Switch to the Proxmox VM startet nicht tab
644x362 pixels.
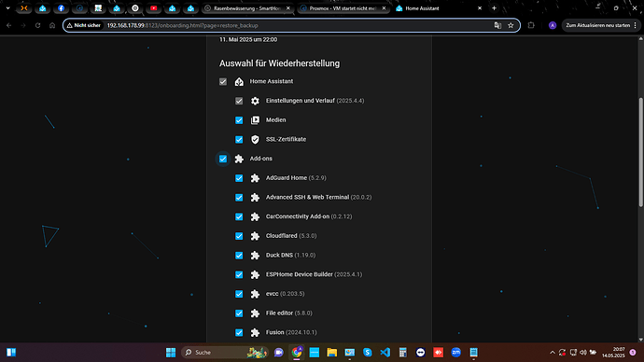click(x=343, y=8)
